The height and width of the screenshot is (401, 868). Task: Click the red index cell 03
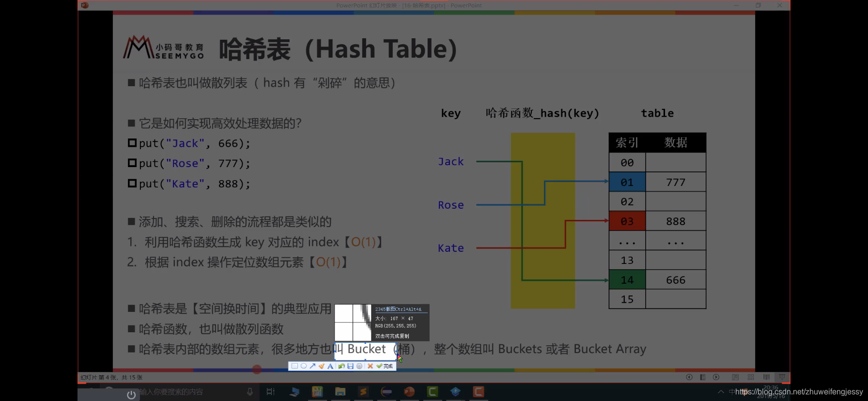click(x=627, y=221)
